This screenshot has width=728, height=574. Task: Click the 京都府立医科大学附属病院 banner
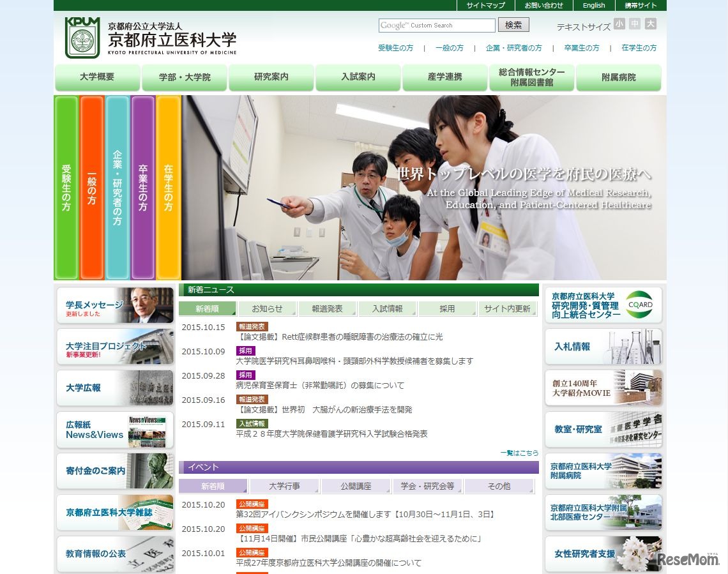(x=603, y=471)
